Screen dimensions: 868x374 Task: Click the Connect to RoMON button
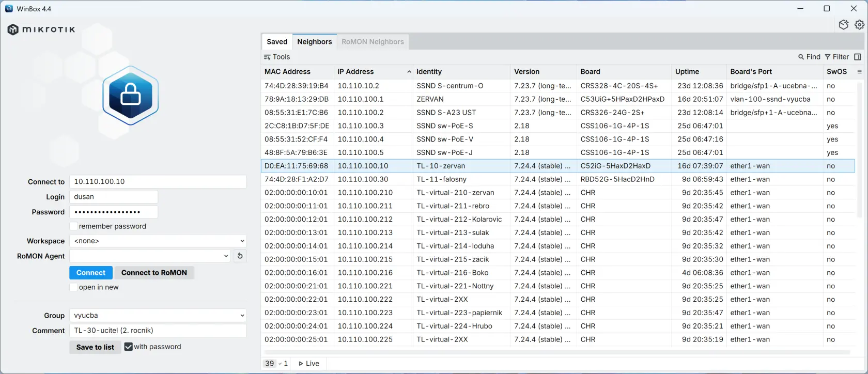click(154, 273)
